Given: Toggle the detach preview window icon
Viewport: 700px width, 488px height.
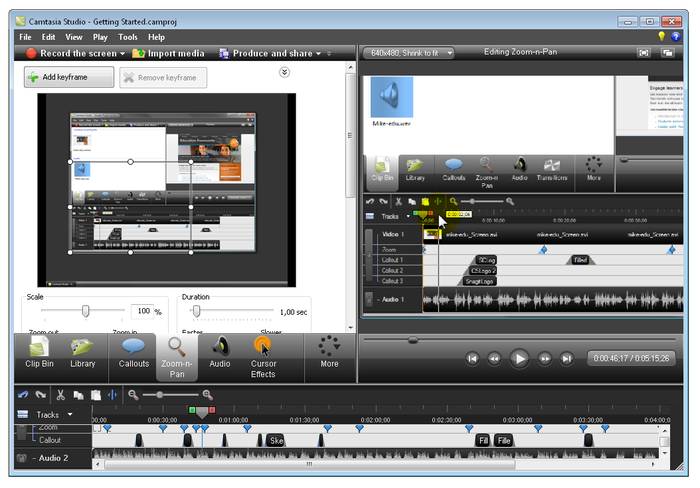Looking at the screenshot, I should pyautogui.click(x=667, y=52).
